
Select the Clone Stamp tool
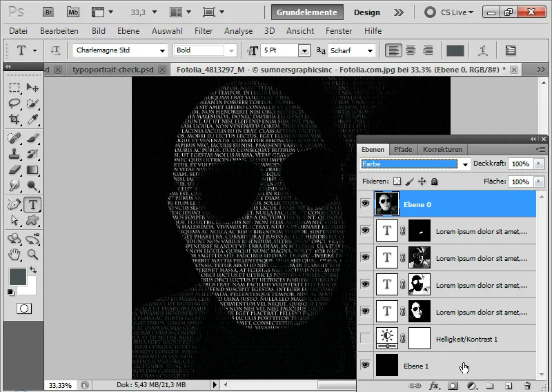coord(14,154)
